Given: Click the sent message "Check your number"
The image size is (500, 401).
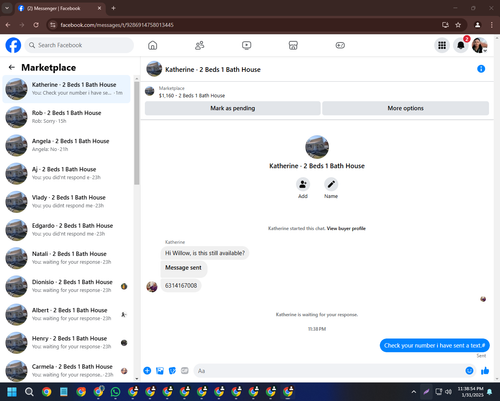Looking at the screenshot, I should (435, 346).
